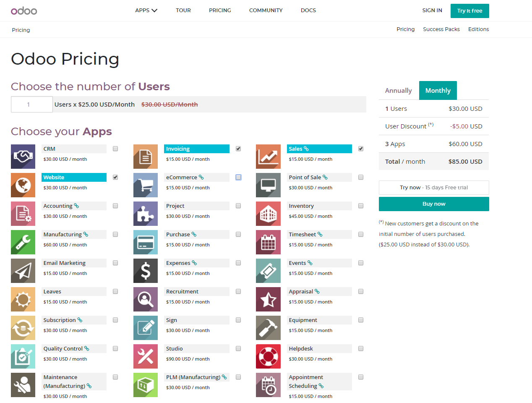
Task: Click the number of users input field
Action: [x=32, y=105]
